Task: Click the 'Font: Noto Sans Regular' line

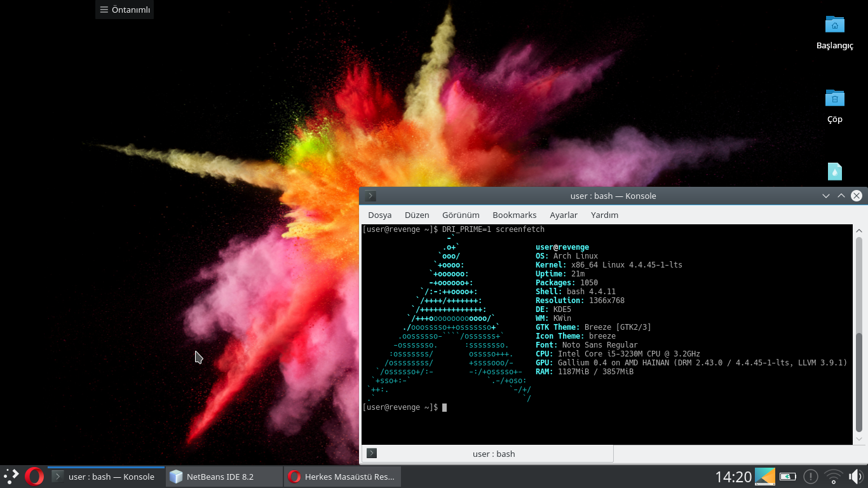Action: (x=587, y=345)
